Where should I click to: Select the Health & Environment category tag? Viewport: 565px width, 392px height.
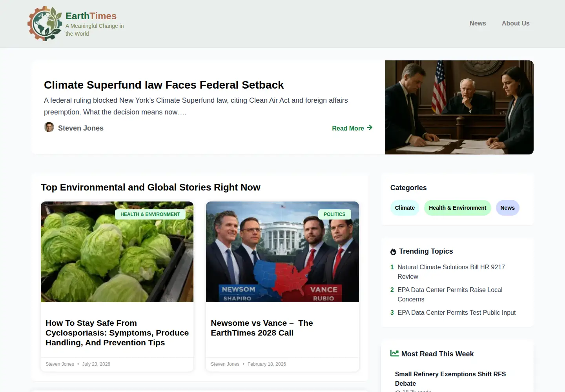click(457, 208)
